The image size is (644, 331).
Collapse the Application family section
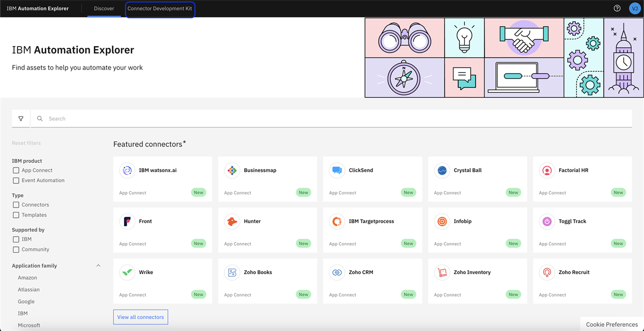[98, 266]
